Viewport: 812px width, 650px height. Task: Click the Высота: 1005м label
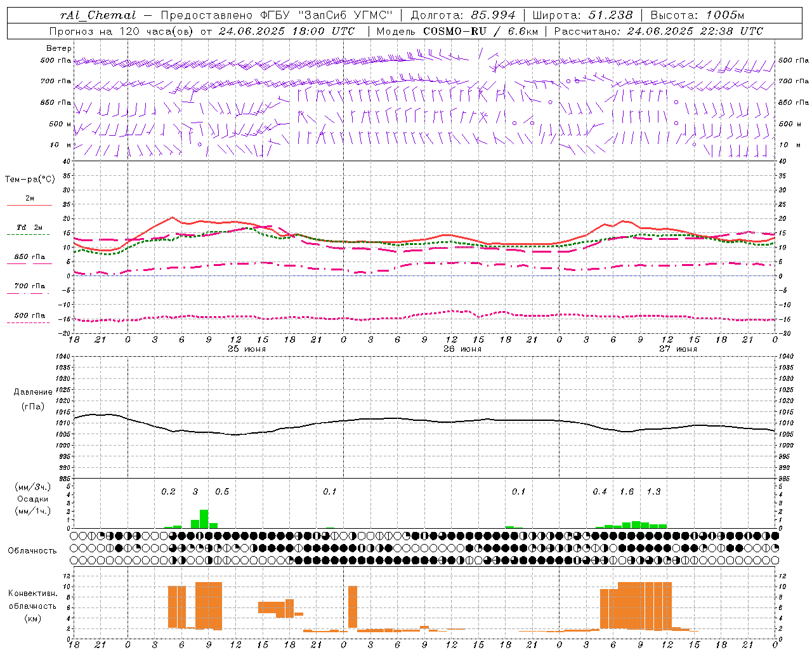pyautogui.click(x=697, y=15)
